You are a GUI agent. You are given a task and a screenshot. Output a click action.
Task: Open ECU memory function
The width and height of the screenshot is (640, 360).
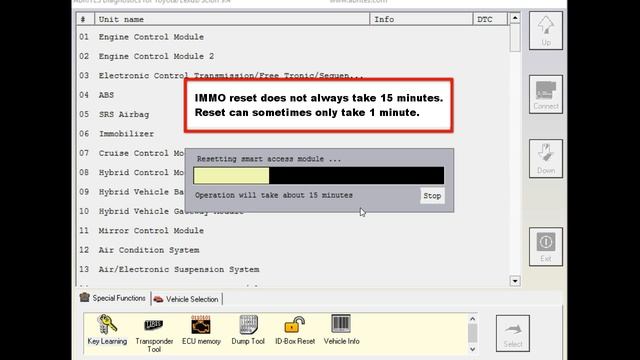(201, 330)
